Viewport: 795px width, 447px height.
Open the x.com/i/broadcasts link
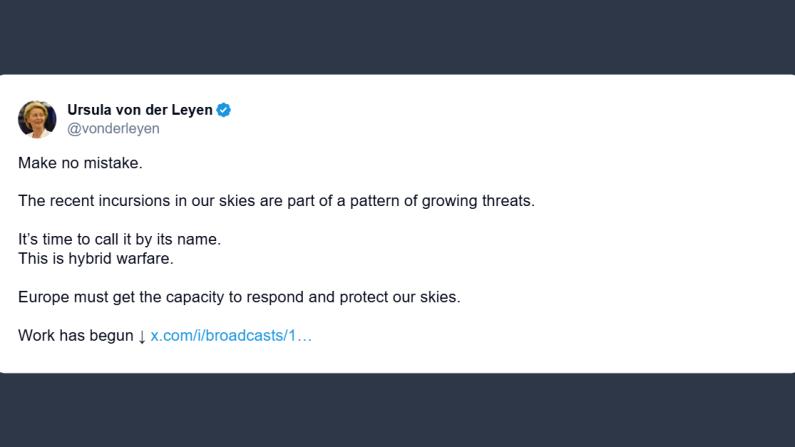click(x=231, y=336)
